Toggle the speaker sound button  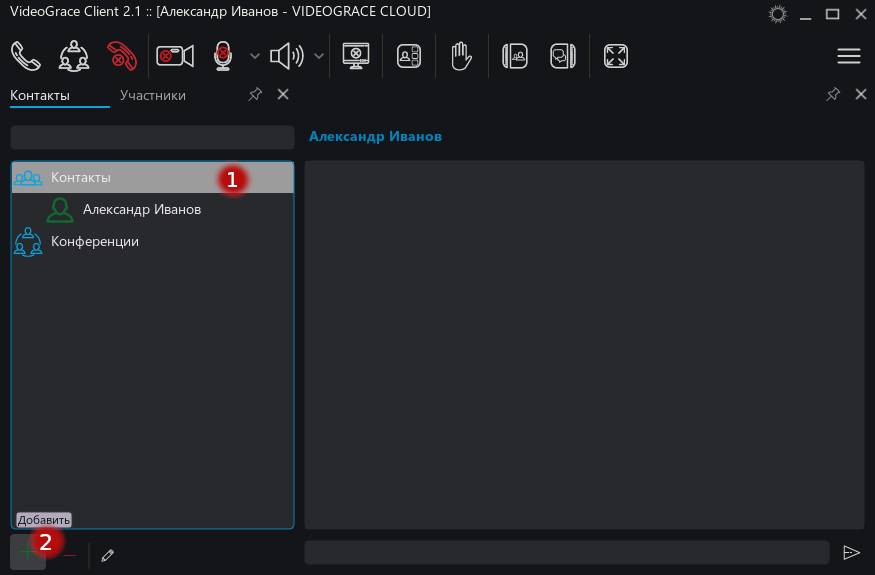(x=286, y=56)
